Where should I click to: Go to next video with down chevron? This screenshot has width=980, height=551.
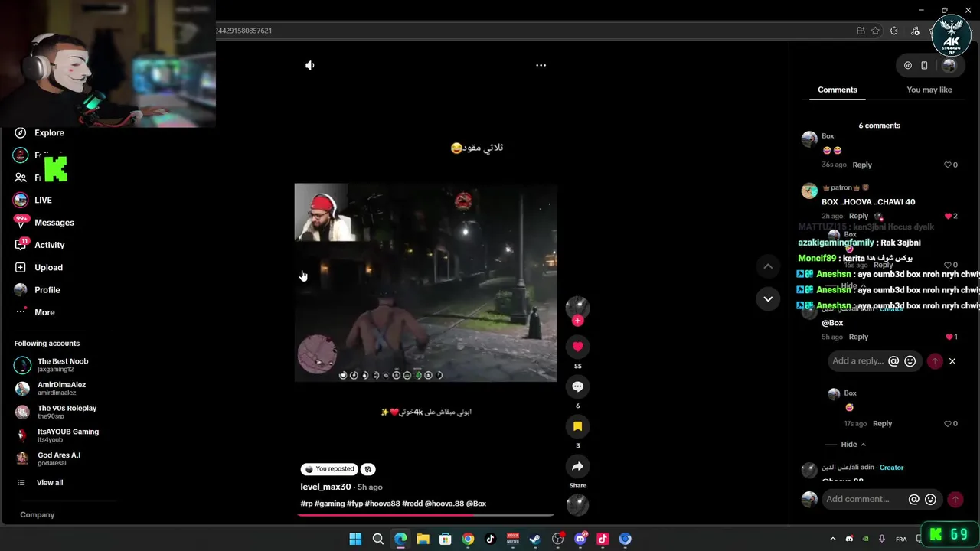[x=767, y=298]
